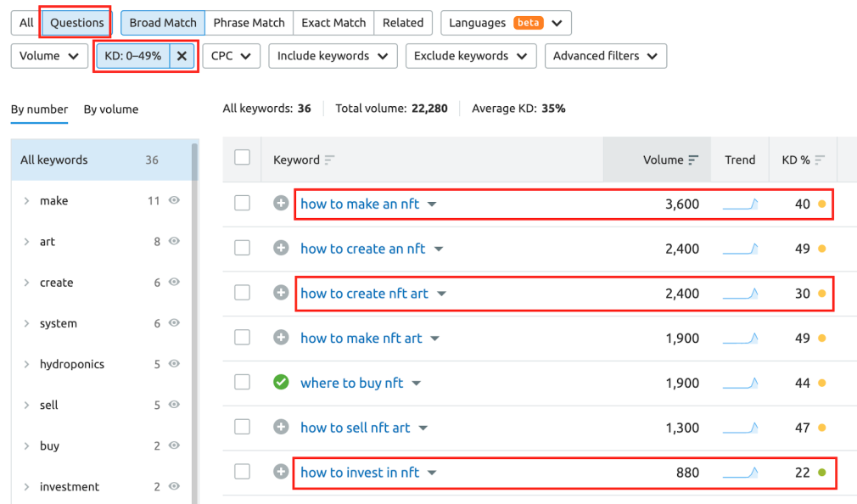Check the box next to "how to create an nft"
This screenshot has height=504, width=857.
243,249
